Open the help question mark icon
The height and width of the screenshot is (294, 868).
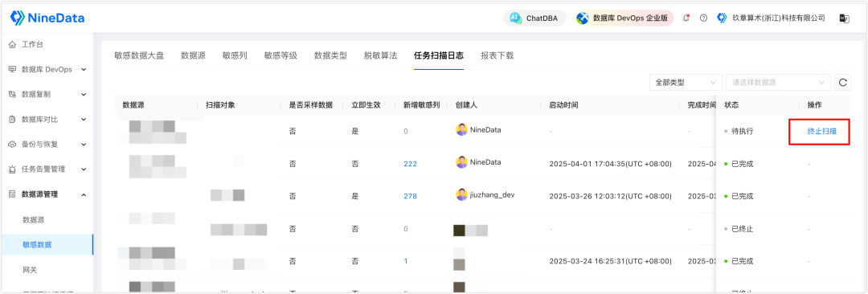pos(703,18)
